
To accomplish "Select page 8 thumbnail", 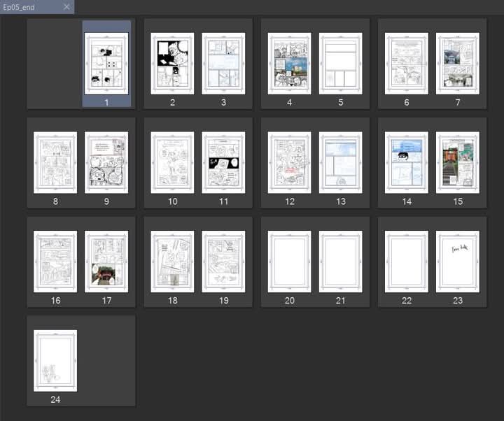I will pos(55,162).
